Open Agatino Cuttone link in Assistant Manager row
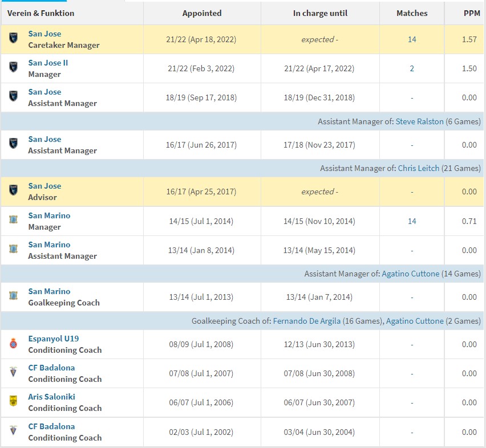 point(410,274)
